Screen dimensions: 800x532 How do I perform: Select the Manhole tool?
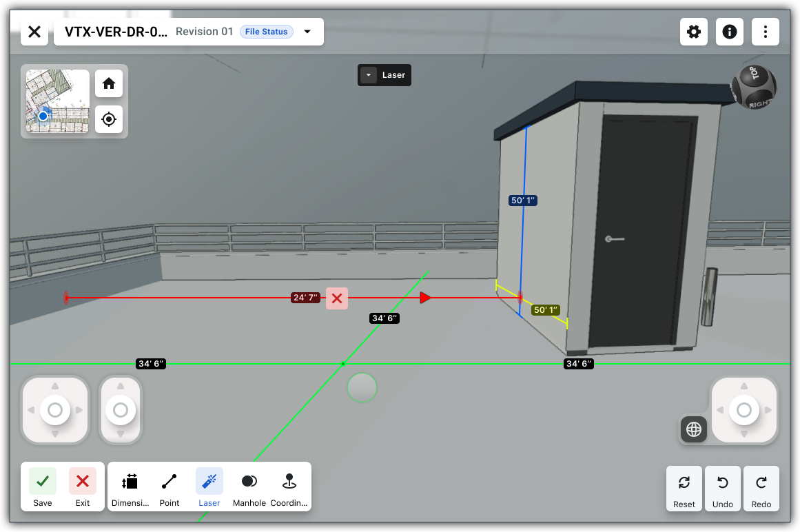pyautogui.click(x=249, y=489)
